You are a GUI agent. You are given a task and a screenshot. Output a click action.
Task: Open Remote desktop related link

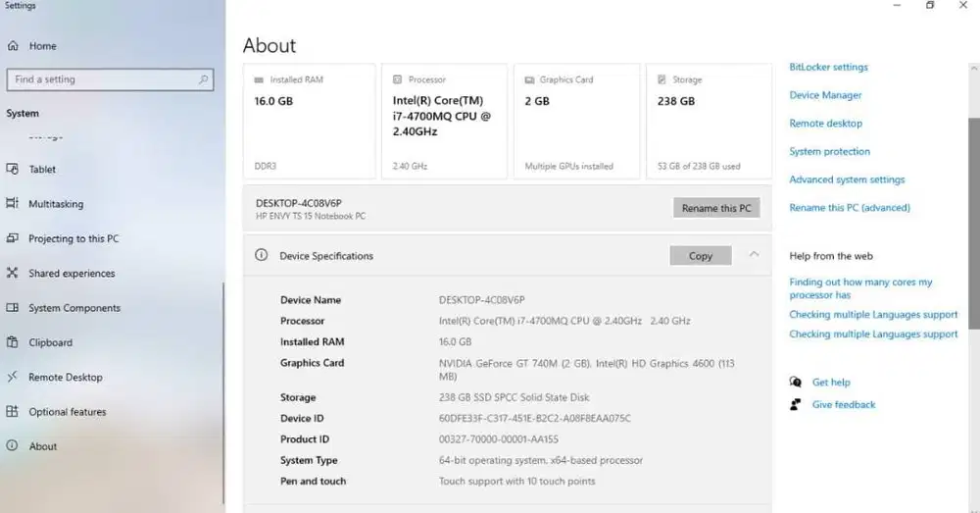(x=825, y=124)
